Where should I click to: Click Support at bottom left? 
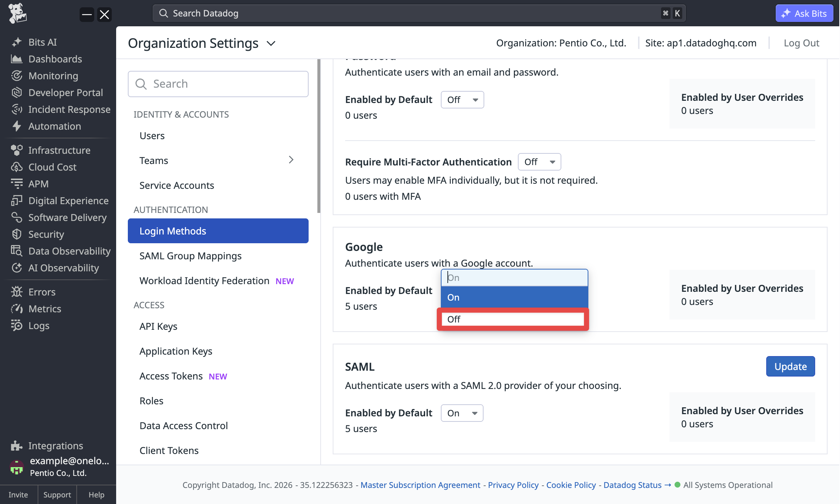[57, 495]
